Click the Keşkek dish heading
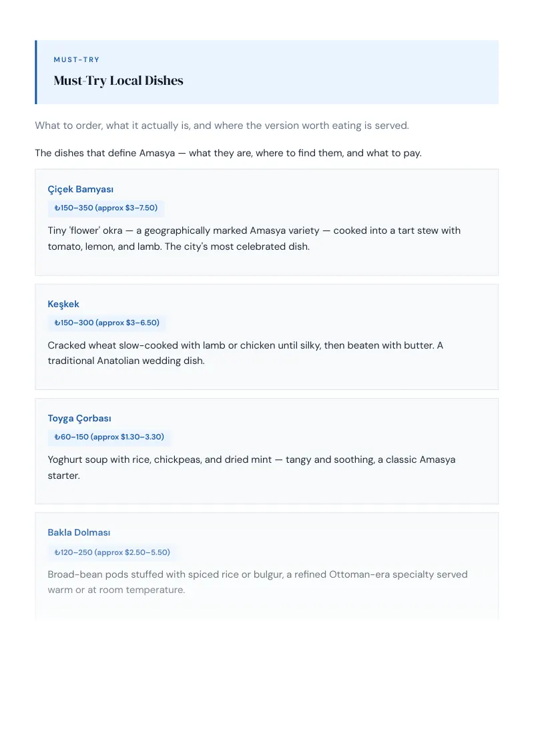Viewport: 534px width, 756px height. point(63,305)
